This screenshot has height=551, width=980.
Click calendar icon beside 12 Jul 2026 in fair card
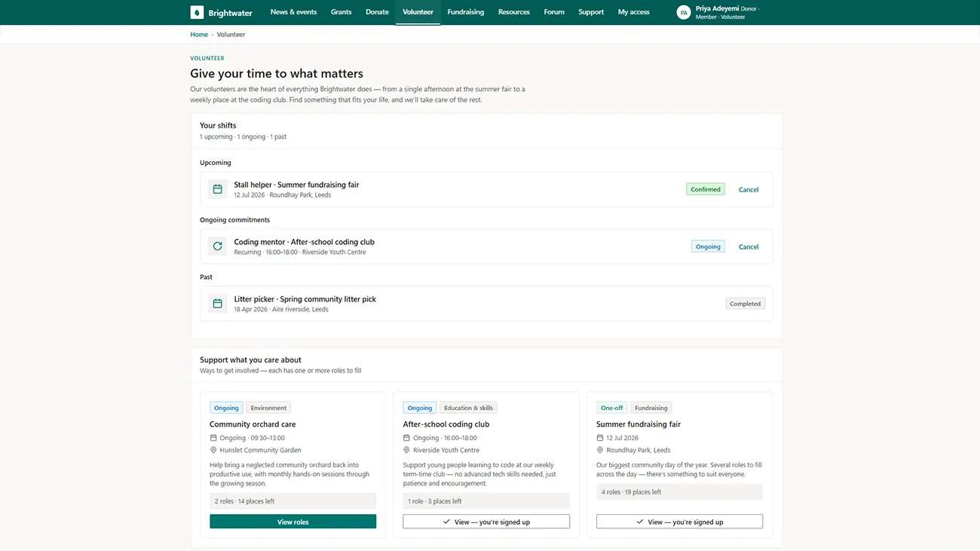pos(600,438)
